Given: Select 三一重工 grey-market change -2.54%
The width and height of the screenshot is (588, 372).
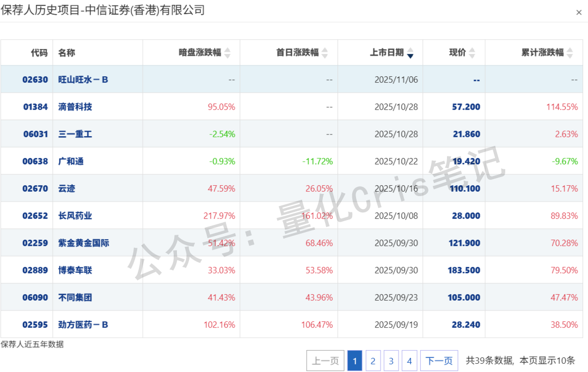Looking at the screenshot, I should tap(222, 134).
